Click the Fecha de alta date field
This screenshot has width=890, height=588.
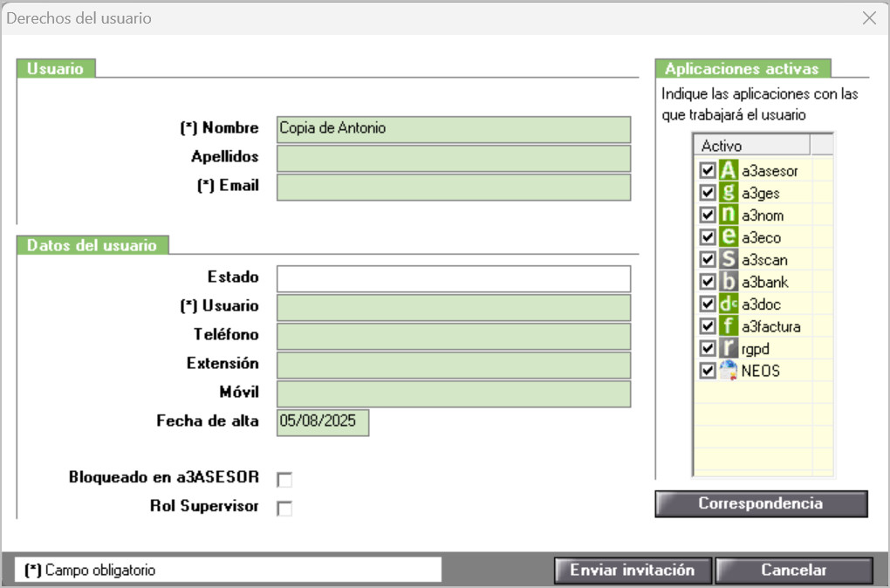[x=323, y=423]
